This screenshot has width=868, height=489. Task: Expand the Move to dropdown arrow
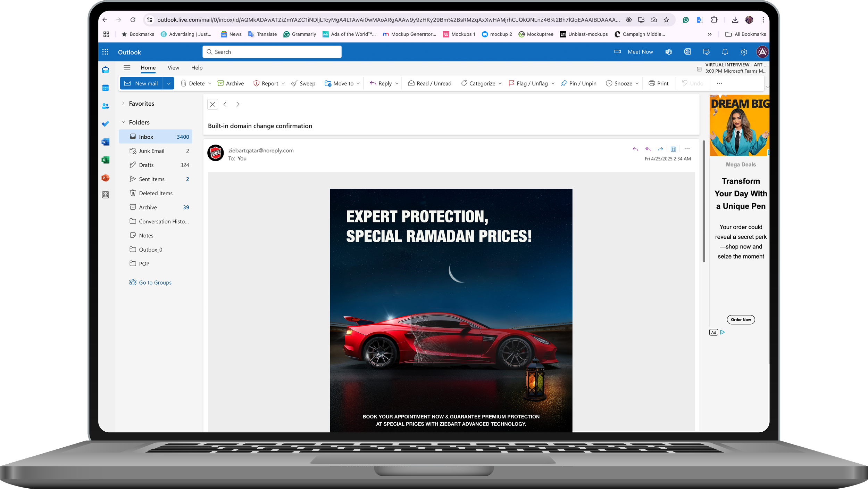358,83
